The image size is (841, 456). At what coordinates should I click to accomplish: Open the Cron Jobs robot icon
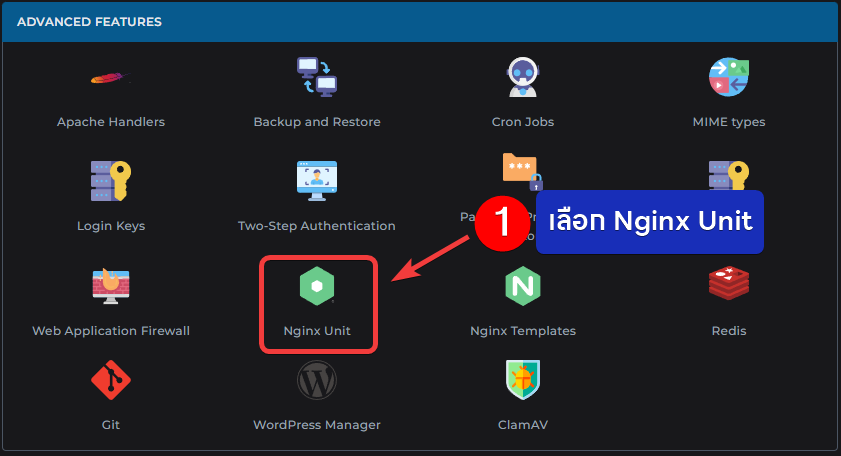pos(523,77)
